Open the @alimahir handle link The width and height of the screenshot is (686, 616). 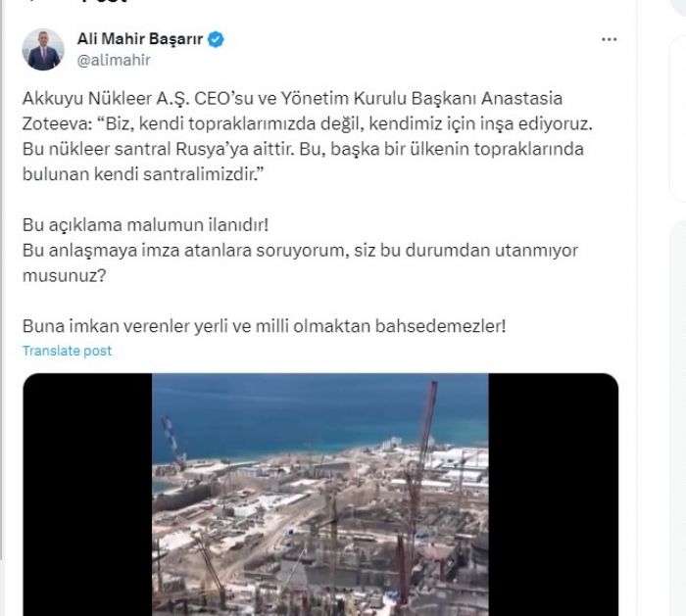[x=114, y=60]
